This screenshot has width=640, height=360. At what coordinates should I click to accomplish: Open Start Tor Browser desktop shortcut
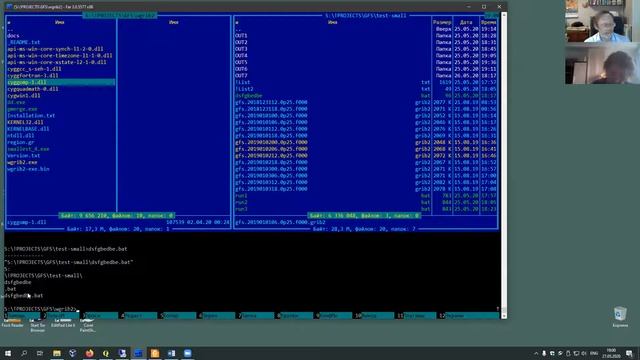click(38, 324)
